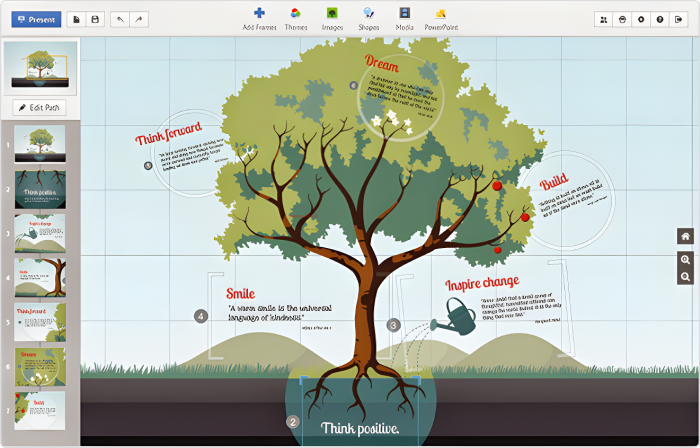700x448 pixels.
Task: Select the Smile heading on canvas
Action: point(241,294)
